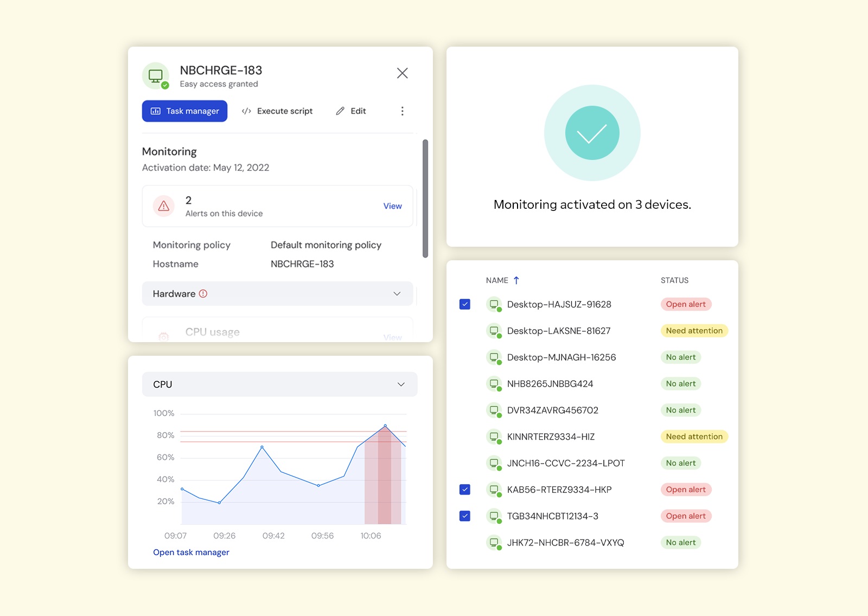868x616 pixels.
Task: Sort by NAME column arrow
Action: tap(516, 280)
